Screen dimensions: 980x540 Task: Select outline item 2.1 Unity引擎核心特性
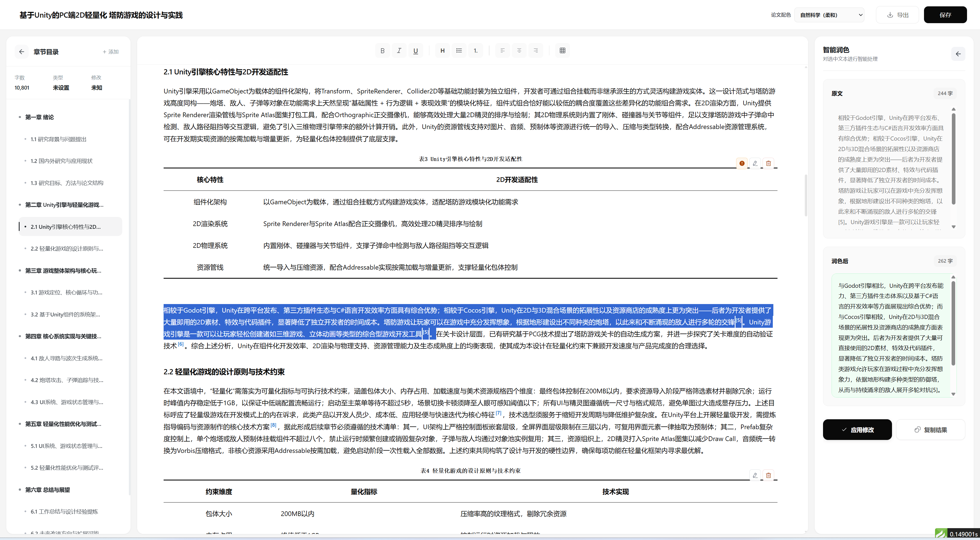[x=70, y=227]
